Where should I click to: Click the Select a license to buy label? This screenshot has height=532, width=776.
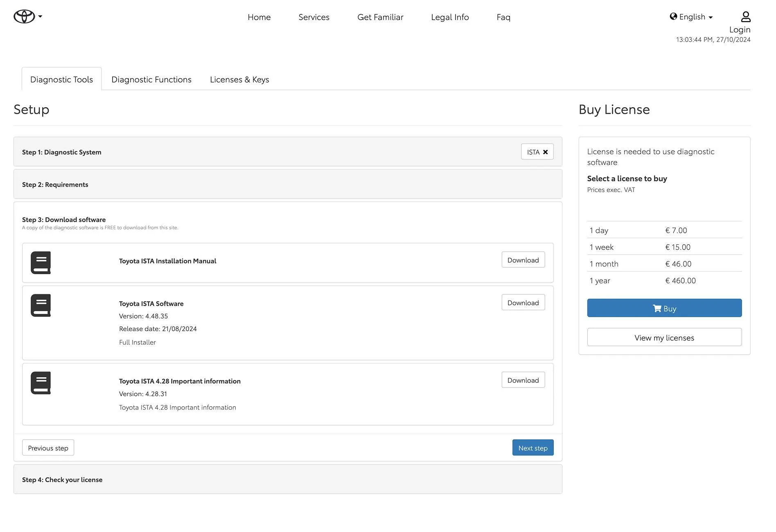tap(627, 178)
